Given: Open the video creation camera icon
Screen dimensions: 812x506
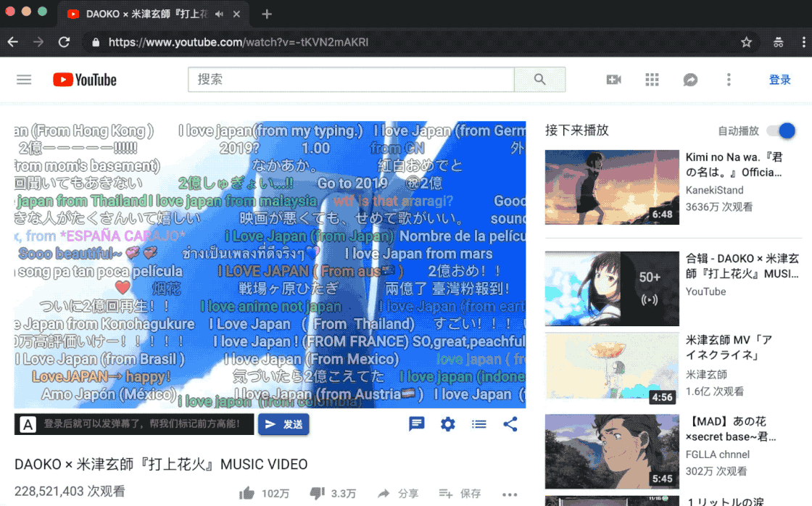Looking at the screenshot, I should pyautogui.click(x=613, y=79).
